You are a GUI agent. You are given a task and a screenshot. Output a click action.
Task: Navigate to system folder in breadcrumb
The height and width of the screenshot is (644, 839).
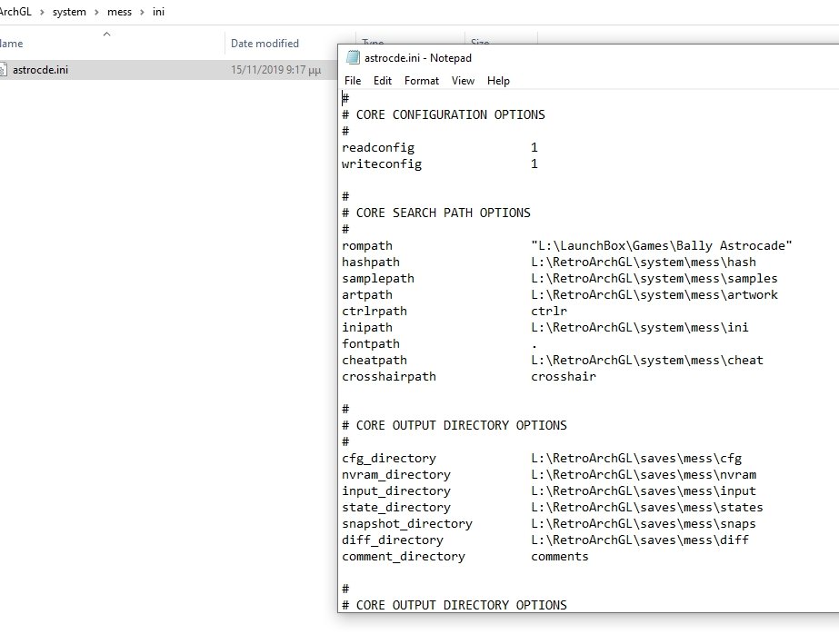(69, 12)
